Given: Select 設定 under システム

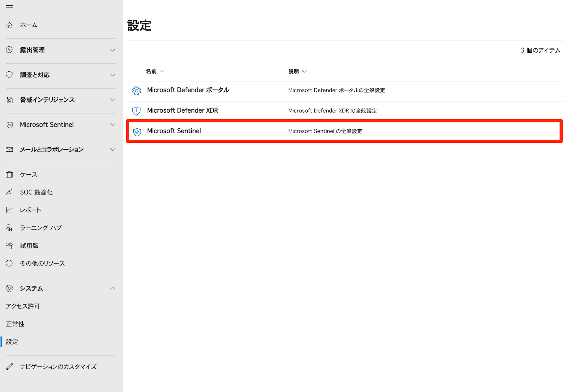Looking at the screenshot, I should [x=12, y=342].
